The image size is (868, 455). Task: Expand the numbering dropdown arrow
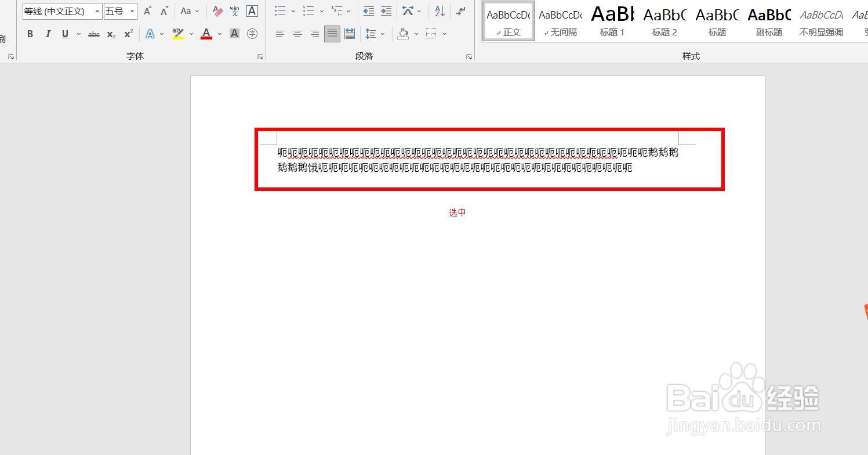(x=321, y=11)
